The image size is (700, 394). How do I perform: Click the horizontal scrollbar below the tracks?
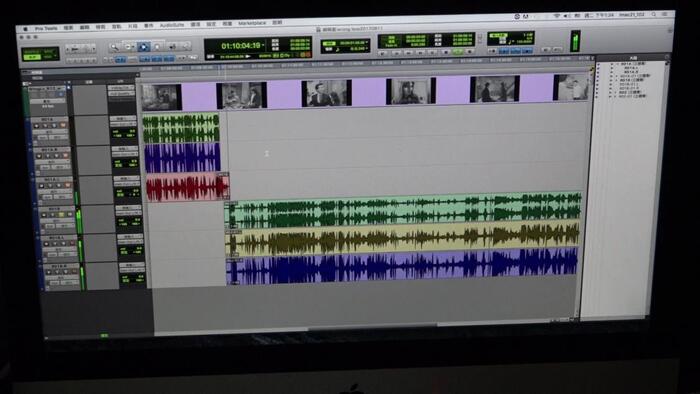373,327
